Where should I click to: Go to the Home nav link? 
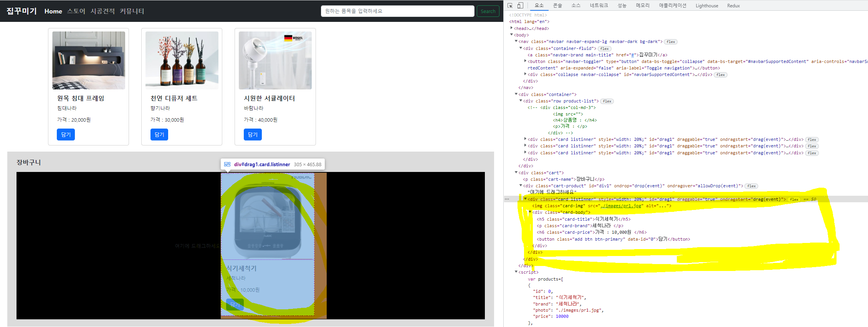click(53, 11)
